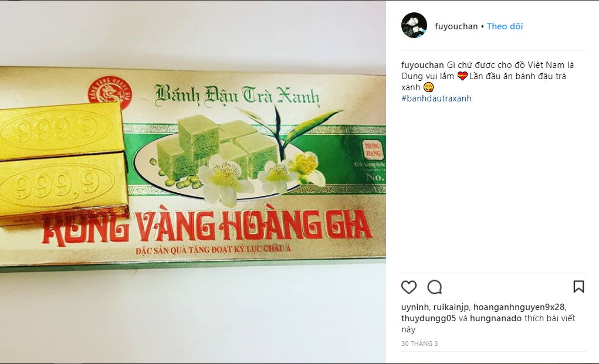View the profile of hungnanado
This screenshot has width=599, height=364.
(x=496, y=318)
